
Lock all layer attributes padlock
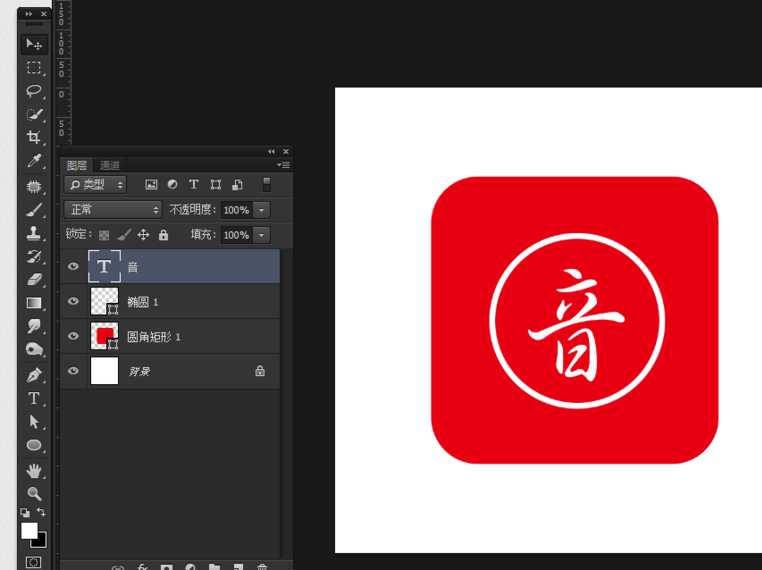[x=163, y=235]
